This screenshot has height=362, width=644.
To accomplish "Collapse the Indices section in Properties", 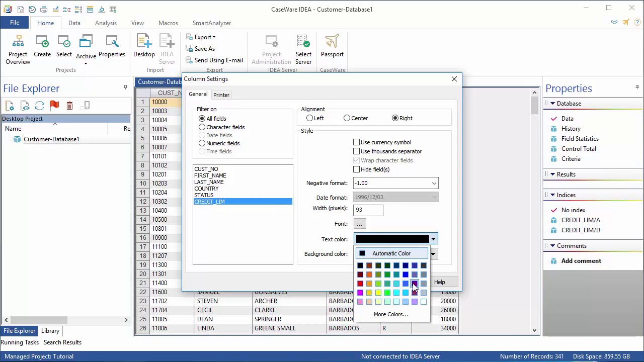I will click(x=552, y=195).
